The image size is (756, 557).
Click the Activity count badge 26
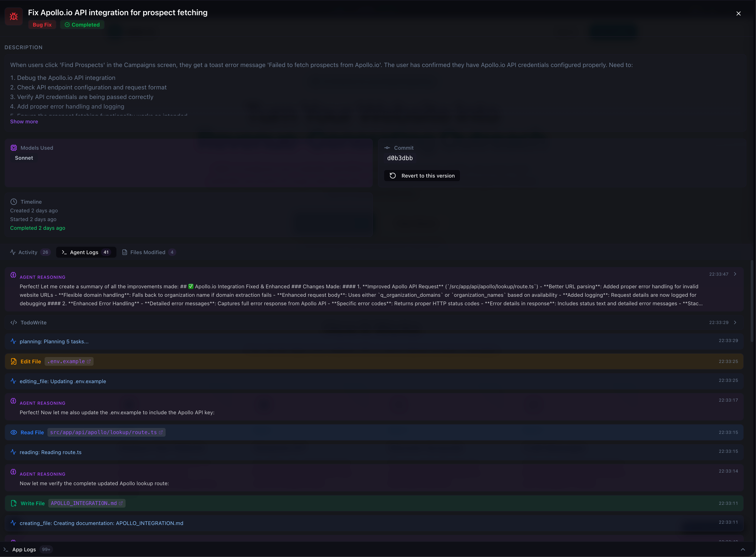(45, 252)
